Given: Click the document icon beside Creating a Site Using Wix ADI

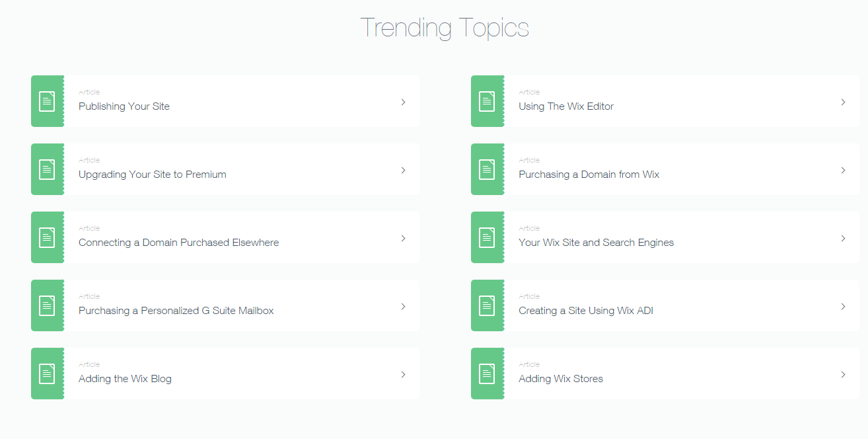Looking at the screenshot, I should 487,305.
